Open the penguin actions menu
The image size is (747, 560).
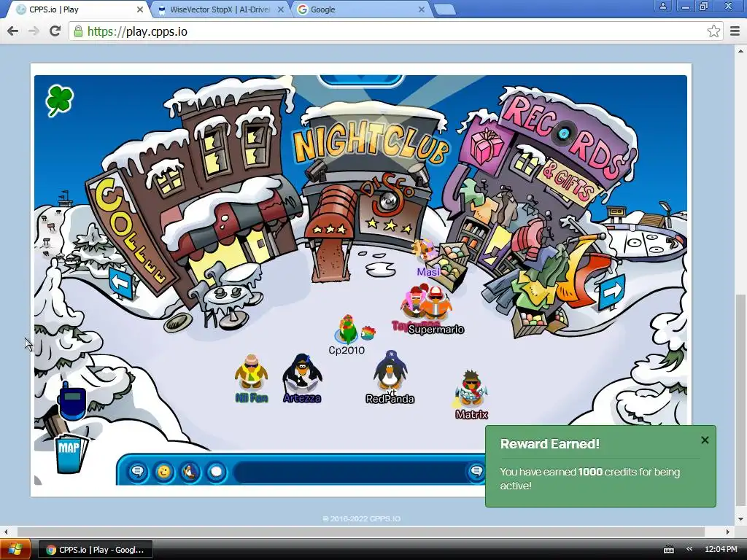coord(190,472)
